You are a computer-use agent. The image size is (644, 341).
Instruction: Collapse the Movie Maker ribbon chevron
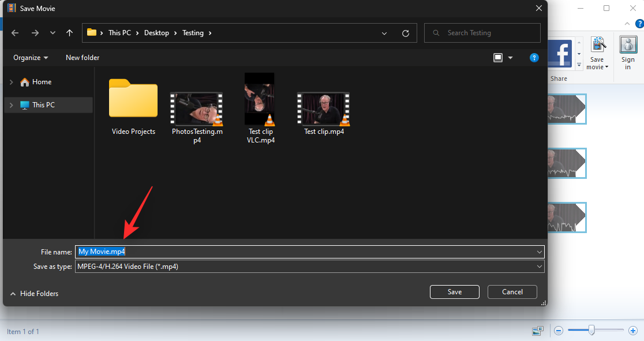pos(627,24)
